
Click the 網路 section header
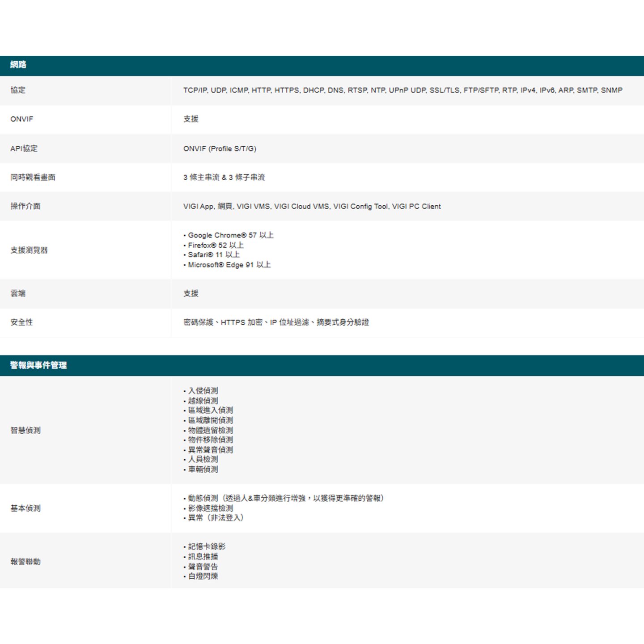(x=18, y=65)
